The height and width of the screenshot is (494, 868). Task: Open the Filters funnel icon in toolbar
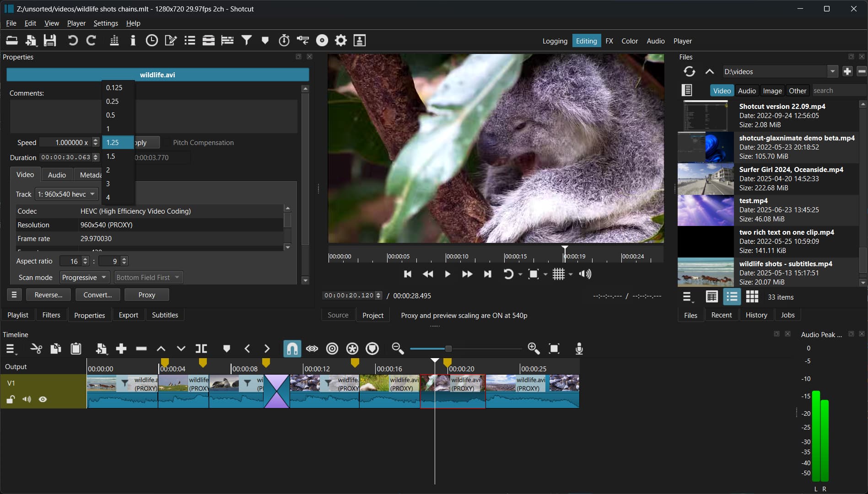coord(247,41)
